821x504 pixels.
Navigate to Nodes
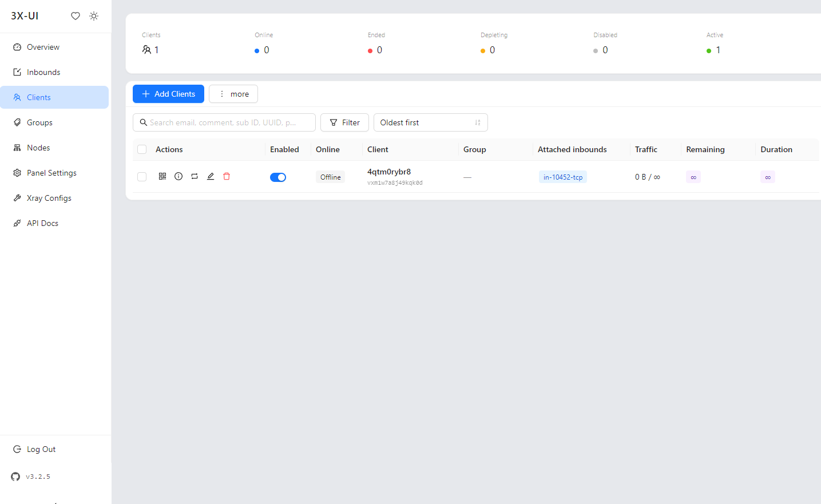[54, 148]
